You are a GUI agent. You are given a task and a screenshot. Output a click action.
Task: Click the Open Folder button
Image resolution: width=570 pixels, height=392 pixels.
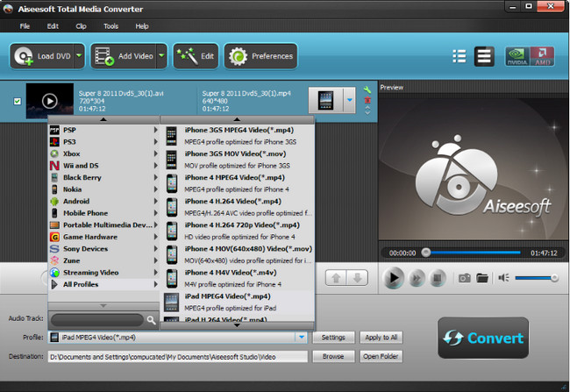coord(381,356)
